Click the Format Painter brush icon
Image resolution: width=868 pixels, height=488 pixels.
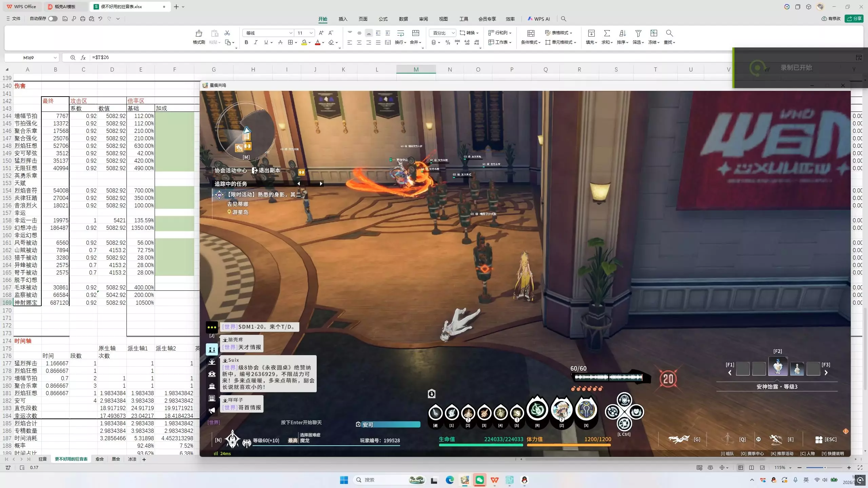[x=199, y=33]
